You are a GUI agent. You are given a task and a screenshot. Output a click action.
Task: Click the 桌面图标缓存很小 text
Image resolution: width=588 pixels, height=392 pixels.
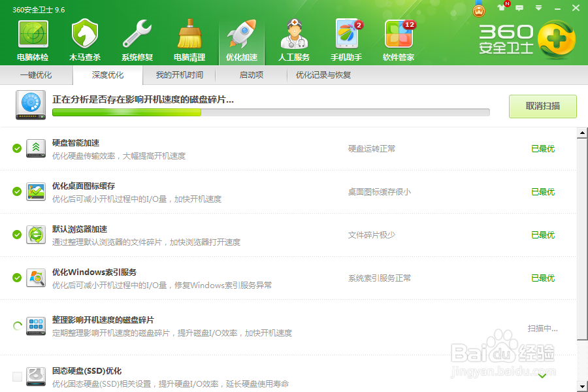click(x=380, y=191)
